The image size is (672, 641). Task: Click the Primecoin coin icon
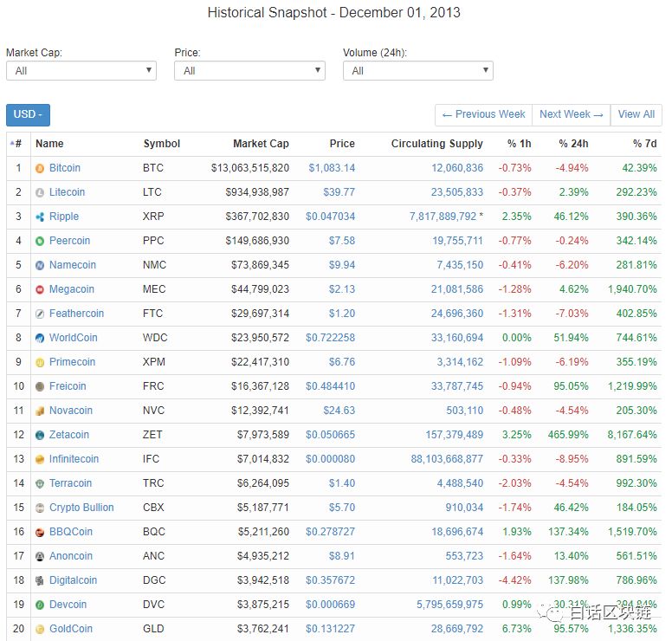click(x=40, y=363)
